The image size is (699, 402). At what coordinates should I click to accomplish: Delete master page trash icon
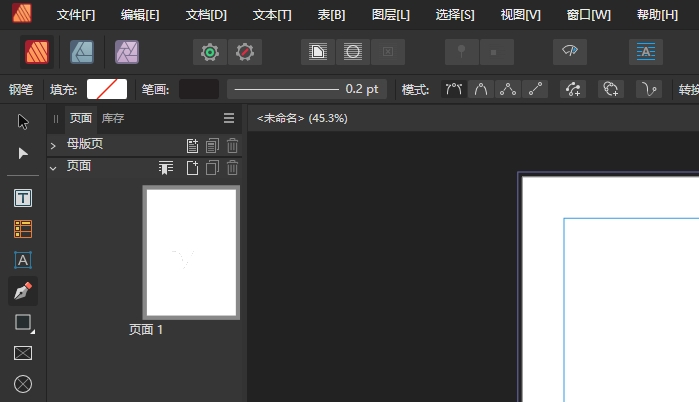(232, 145)
